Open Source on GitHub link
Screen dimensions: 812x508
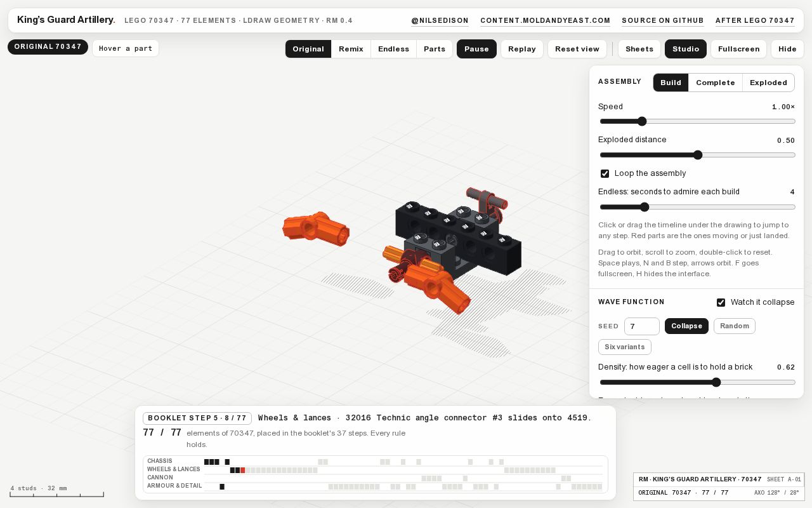[x=662, y=20]
